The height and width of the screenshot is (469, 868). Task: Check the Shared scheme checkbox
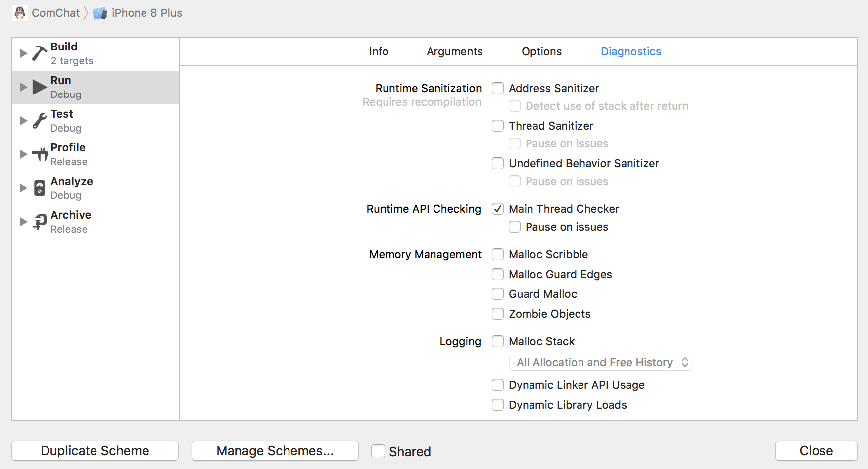pos(378,451)
